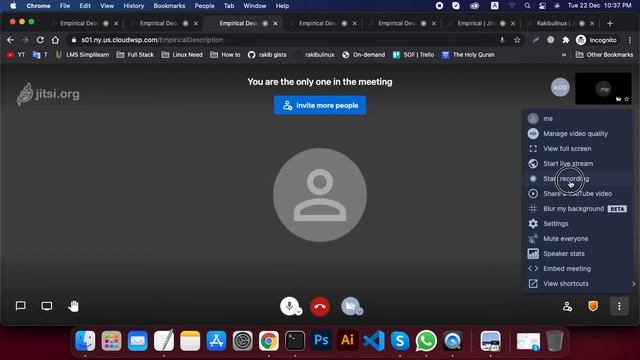Open Terminal from the Dock
The width and height of the screenshot is (640, 360).
coord(295,341)
